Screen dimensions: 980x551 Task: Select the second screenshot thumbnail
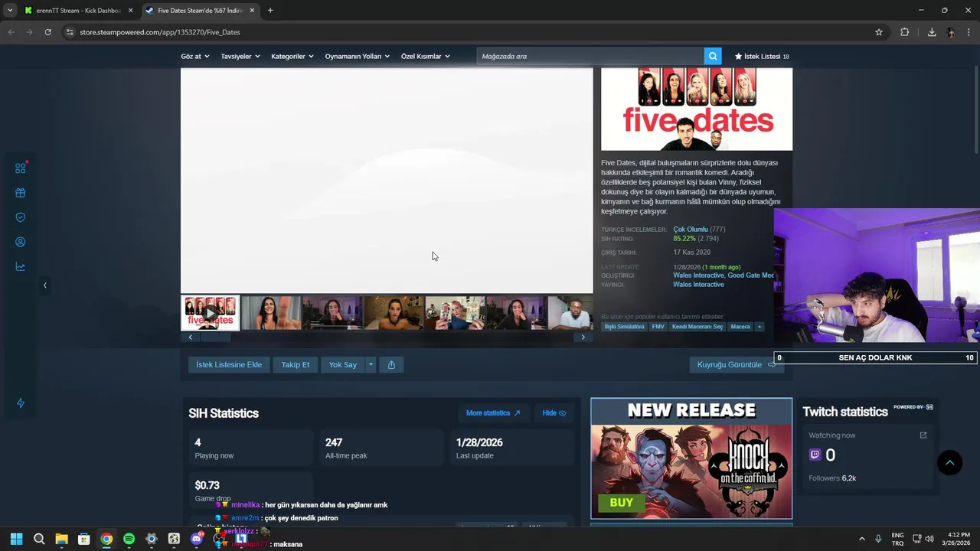pos(271,313)
